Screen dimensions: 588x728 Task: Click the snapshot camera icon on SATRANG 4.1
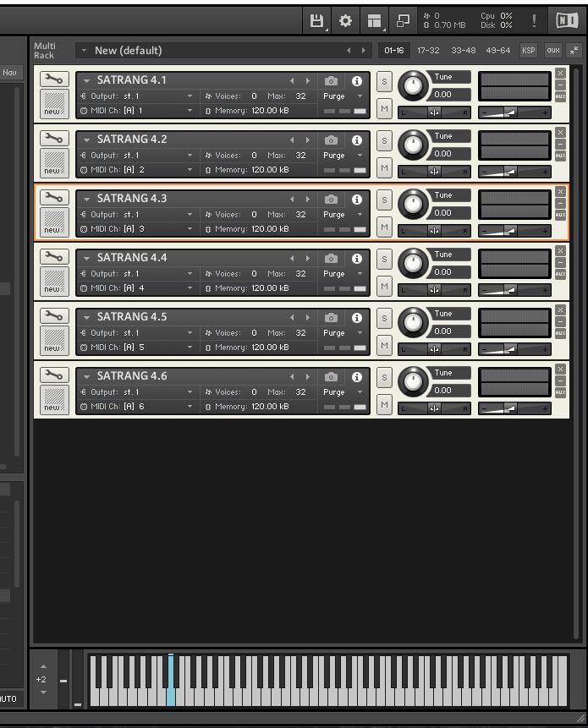pyautogui.click(x=331, y=81)
